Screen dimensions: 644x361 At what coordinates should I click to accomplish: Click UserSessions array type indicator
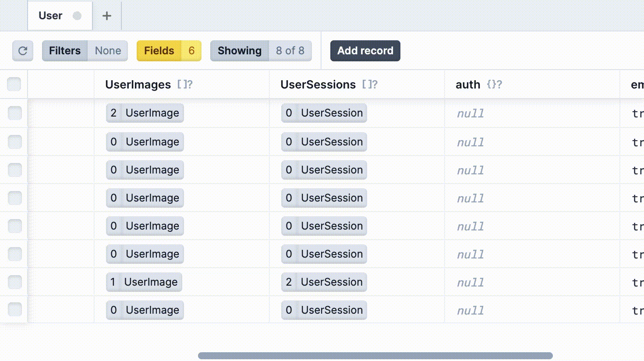(x=370, y=85)
